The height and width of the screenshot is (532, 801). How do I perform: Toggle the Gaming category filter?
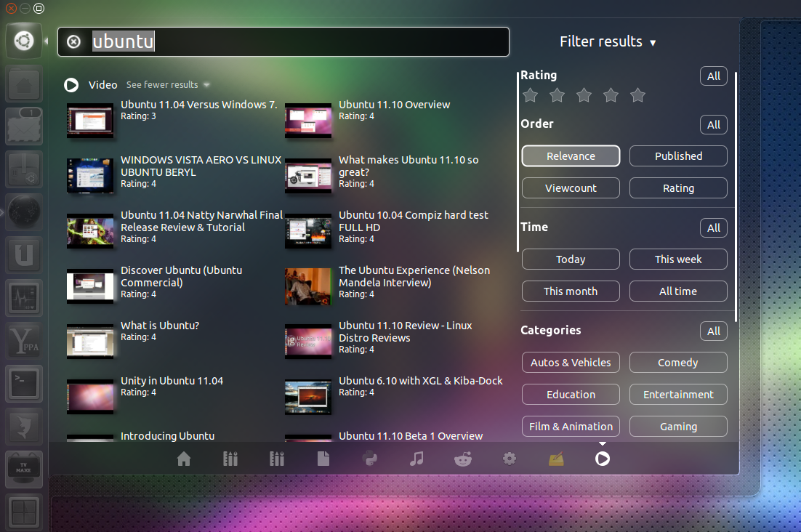tap(678, 427)
